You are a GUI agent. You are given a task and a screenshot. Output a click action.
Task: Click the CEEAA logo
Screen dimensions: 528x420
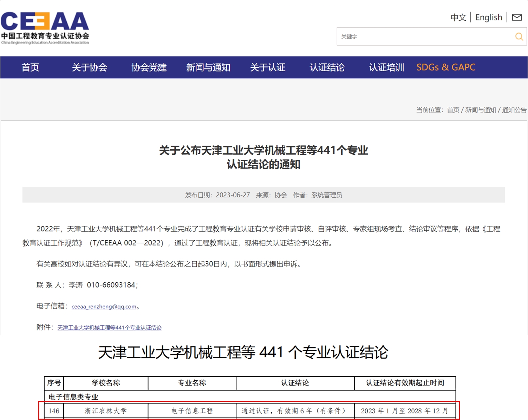point(45,28)
